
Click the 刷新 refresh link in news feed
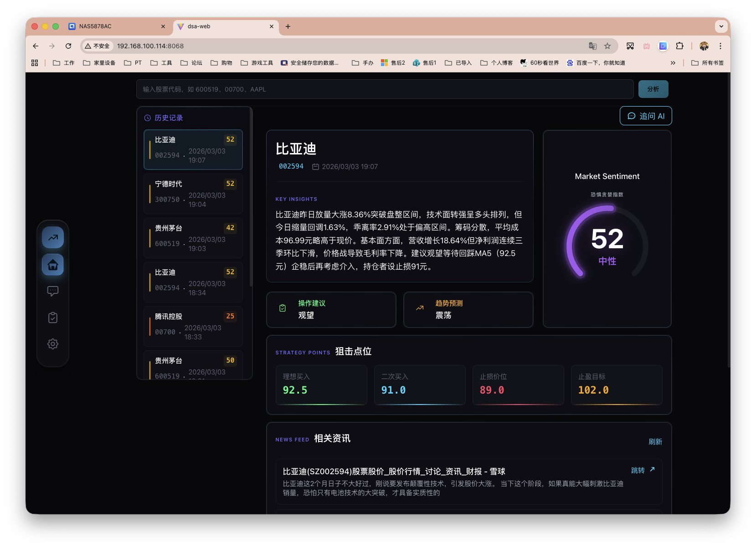[656, 441]
